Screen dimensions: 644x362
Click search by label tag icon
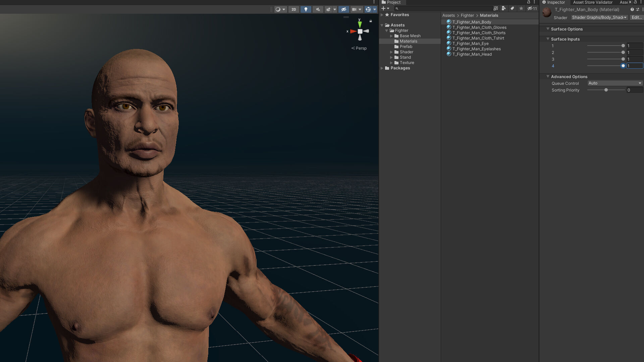[512, 8]
